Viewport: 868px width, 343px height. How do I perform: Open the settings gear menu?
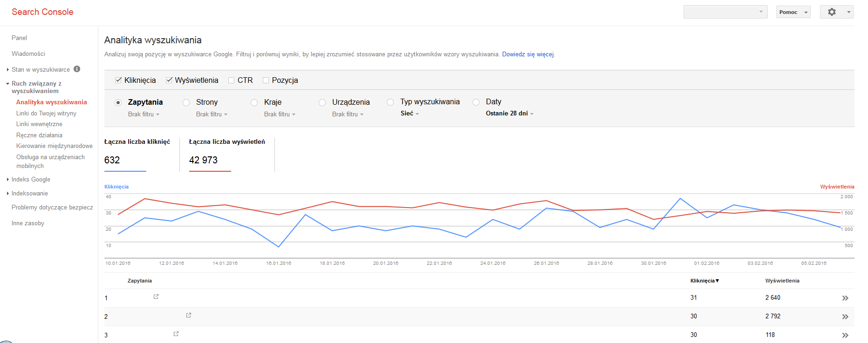coord(837,12)
